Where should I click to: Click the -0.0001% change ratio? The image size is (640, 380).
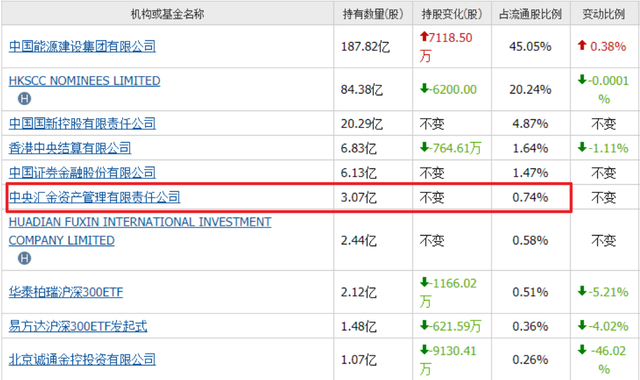click(603, 89)
